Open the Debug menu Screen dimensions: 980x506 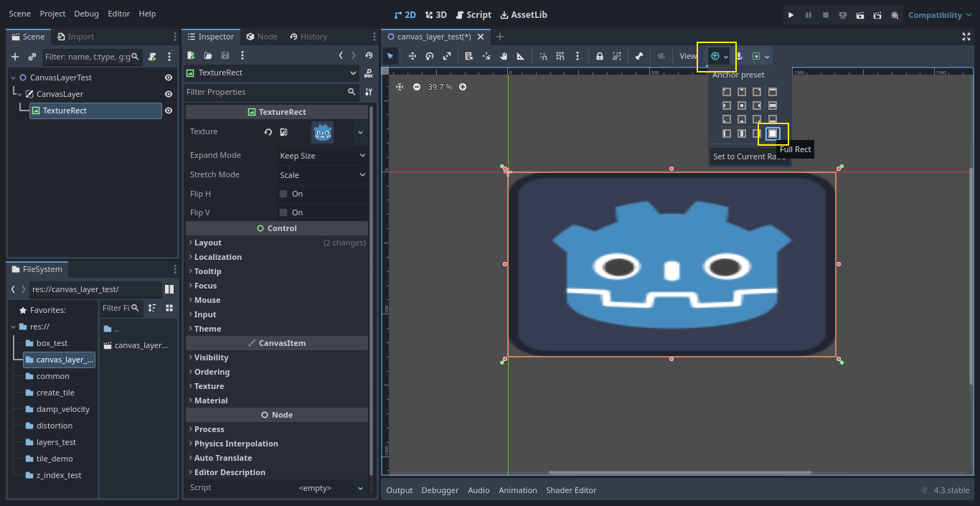87,14
